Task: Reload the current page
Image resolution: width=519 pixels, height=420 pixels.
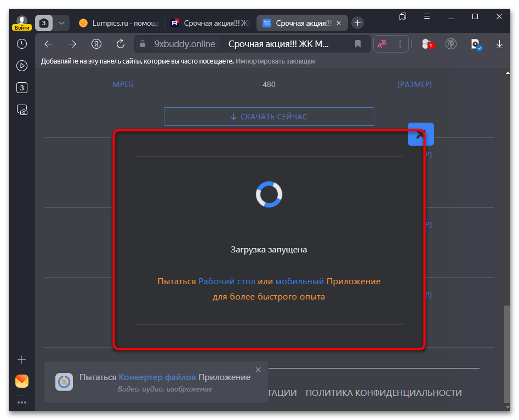Action: [x=121, y=44]
